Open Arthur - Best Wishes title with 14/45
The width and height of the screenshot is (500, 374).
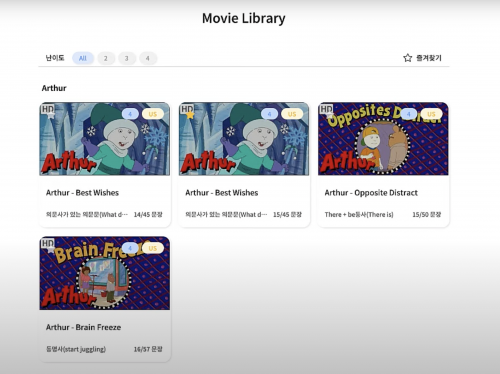[82, 193]
